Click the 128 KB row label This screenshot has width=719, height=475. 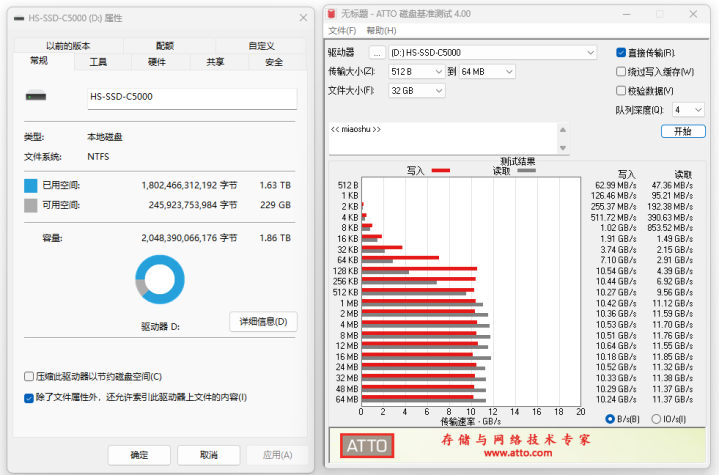(x=345, y=271)
